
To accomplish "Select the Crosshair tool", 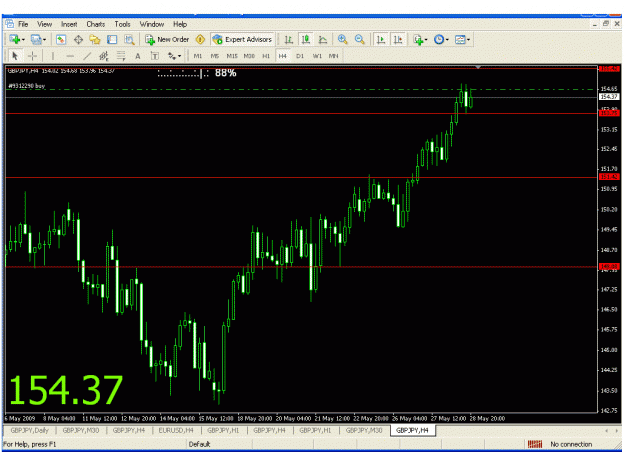I will [32, 56].
